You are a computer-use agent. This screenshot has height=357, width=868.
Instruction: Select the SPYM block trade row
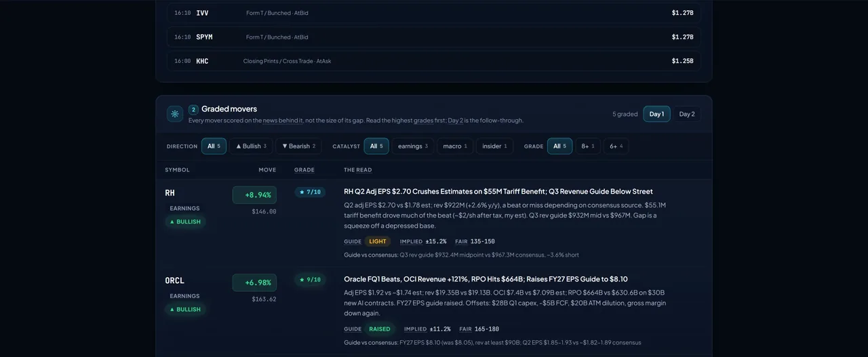pos(434,37)
